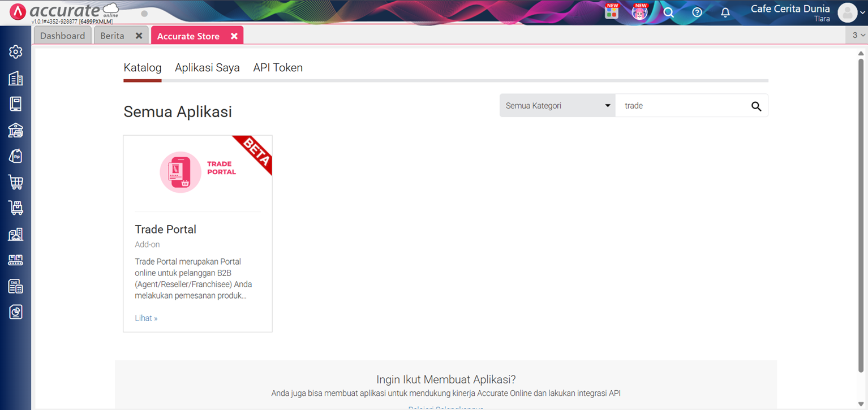Open the Semua Kategori dropdown
The image size is (868, 410).
click(557, 106)
